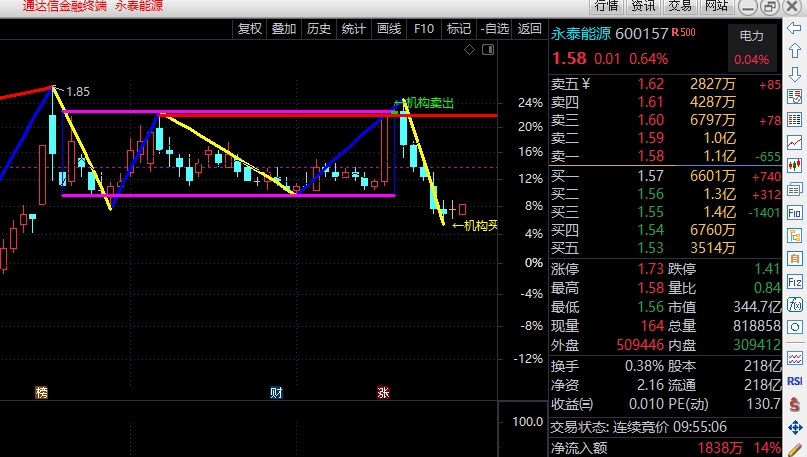807x457 pixels.
Task: Click -自选 remove from watchlist button
Action: tap(495, 29)
